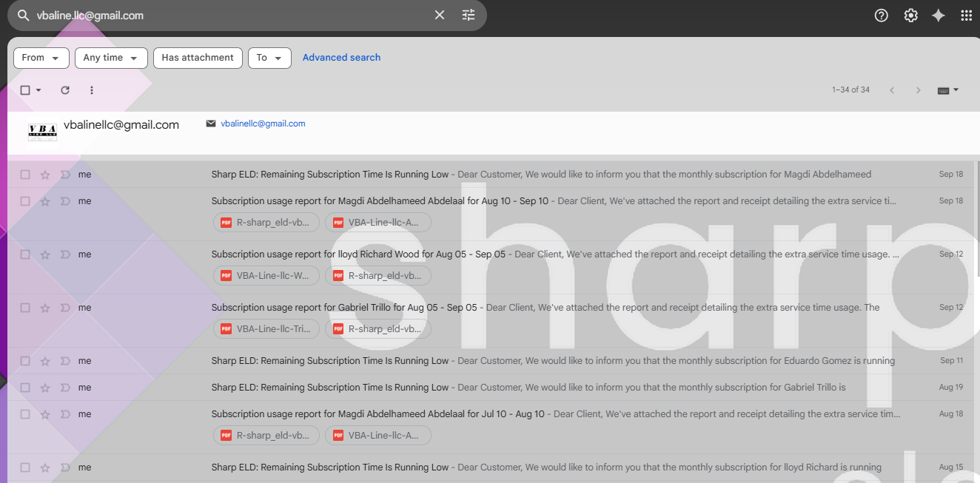The width and height of the screenshot is (980, 483).
Task: Go to the older results arrow
Action: point(919,90)
